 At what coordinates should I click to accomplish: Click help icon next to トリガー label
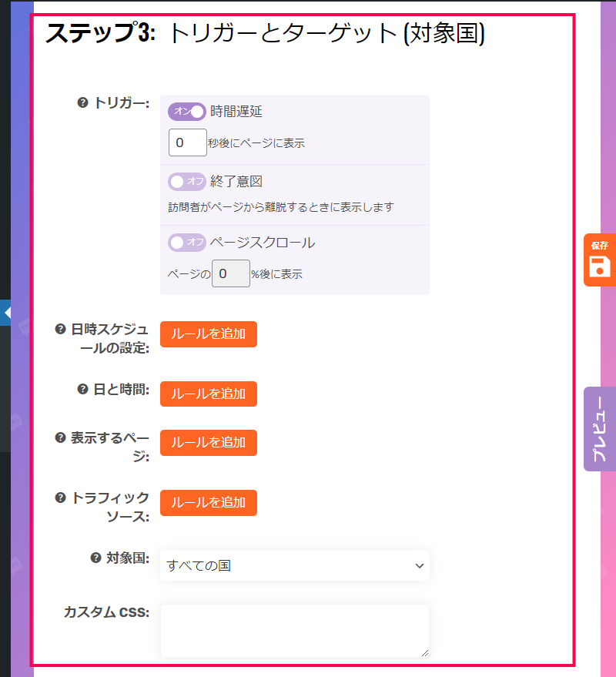point(82,102)
